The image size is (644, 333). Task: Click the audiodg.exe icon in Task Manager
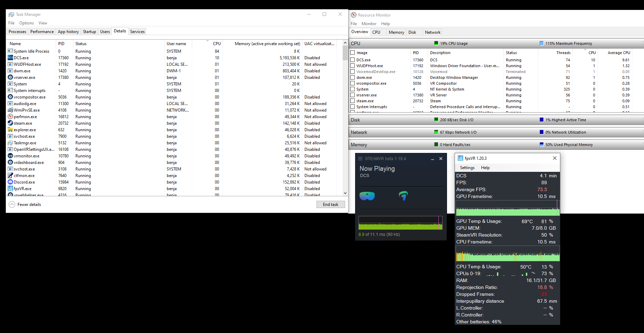(10, 104)
